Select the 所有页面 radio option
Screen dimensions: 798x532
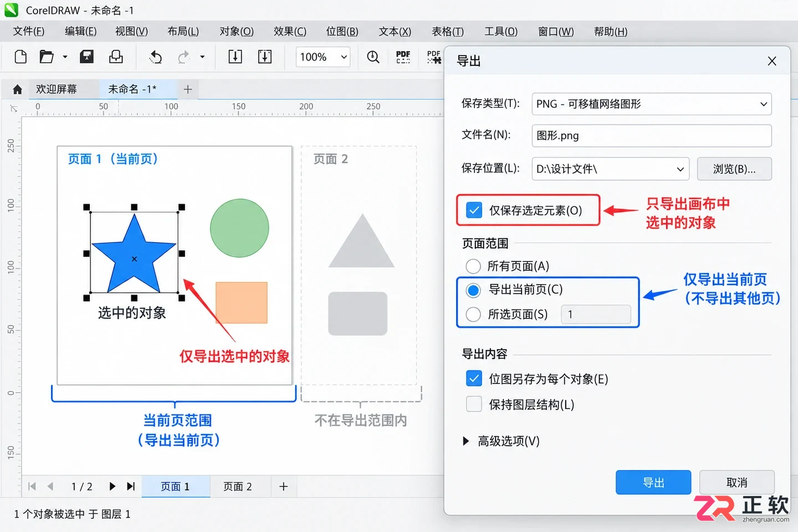click(x=473, y=267)
